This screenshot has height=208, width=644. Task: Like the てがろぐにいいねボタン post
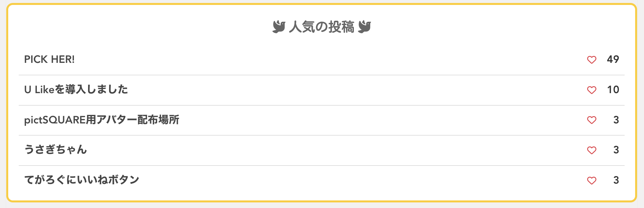pyautogui.click(x=591, y=180)
